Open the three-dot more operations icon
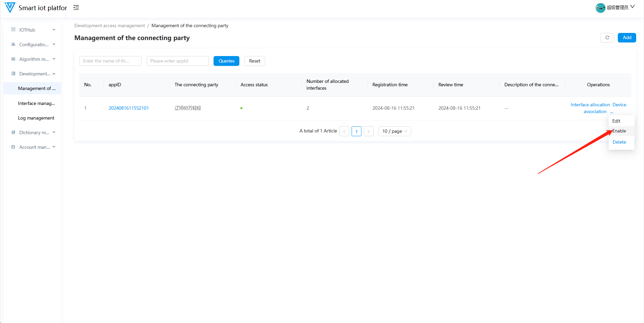 (x=612, y=112)
